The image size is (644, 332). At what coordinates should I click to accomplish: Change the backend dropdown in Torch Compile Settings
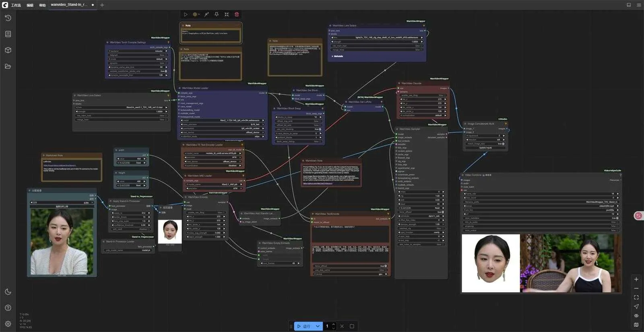tap(138, 51)
